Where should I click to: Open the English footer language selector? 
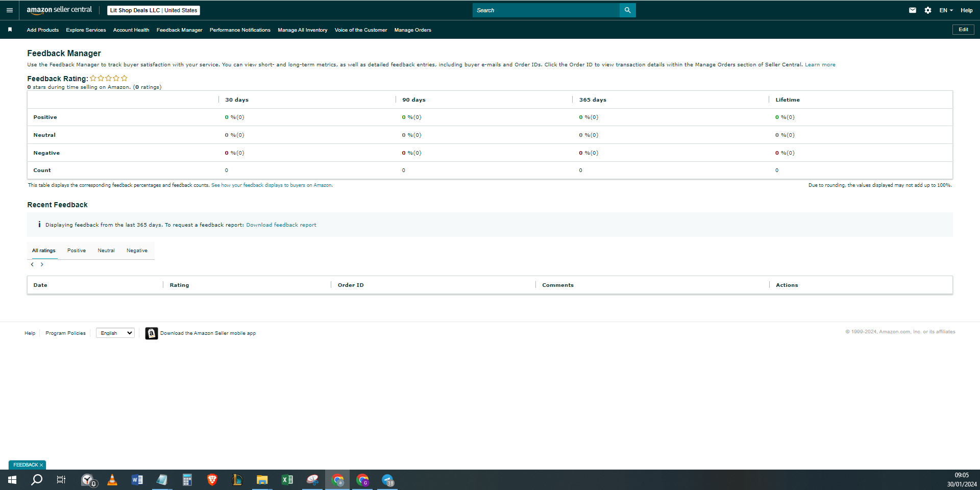(x=115, y=333)
